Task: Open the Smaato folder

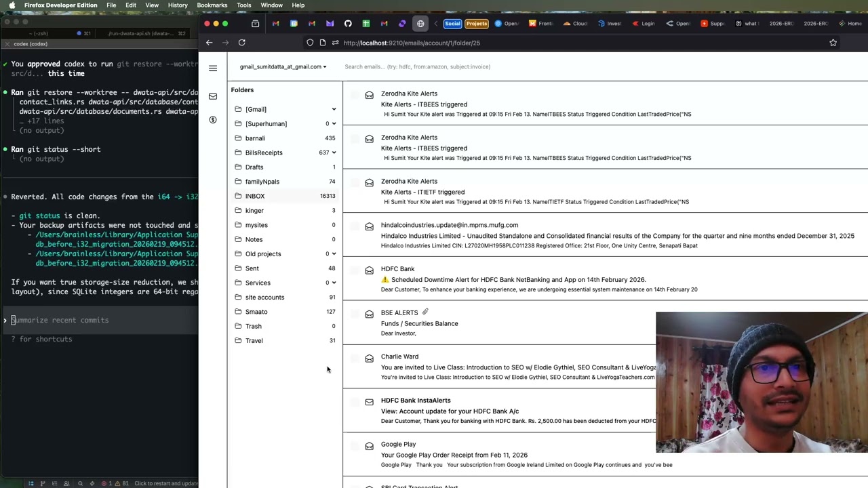Action: 285,312
